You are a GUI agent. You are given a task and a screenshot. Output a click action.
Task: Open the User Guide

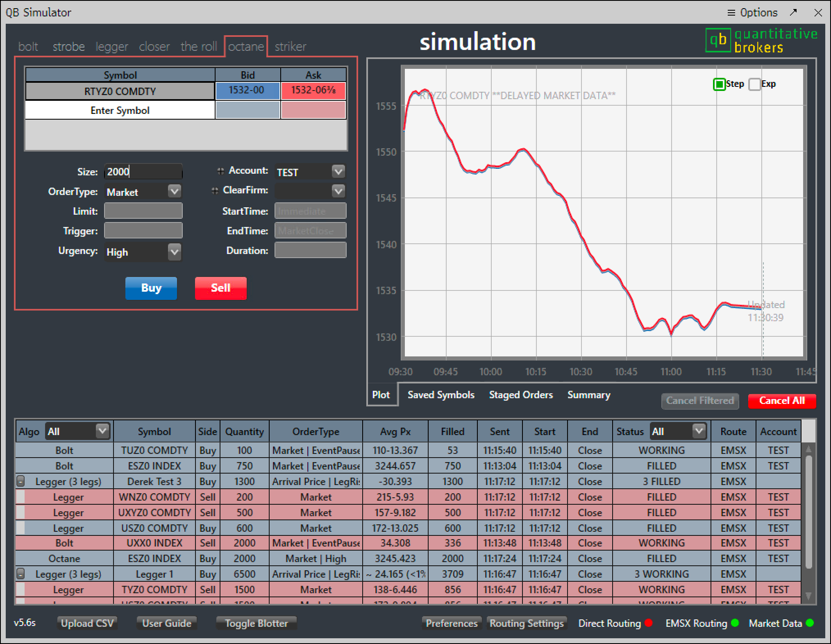pos(167,623)
